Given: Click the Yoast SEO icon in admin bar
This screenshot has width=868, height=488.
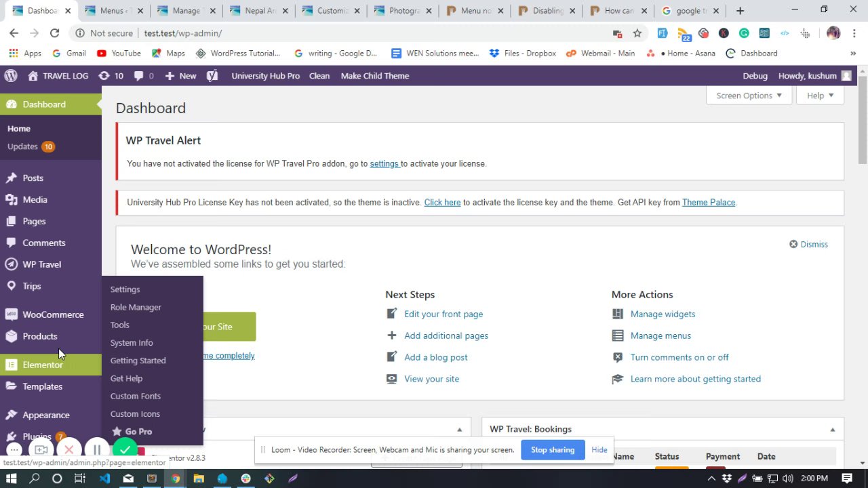Looking at the screenshot, I should pos(213,76).
